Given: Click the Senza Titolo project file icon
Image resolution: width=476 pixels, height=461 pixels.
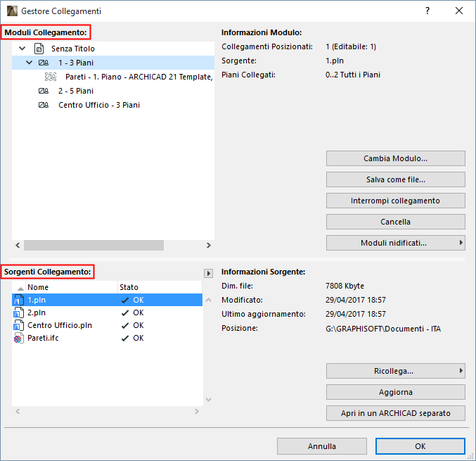Looking at the screenshot, I should click(39, 49).
